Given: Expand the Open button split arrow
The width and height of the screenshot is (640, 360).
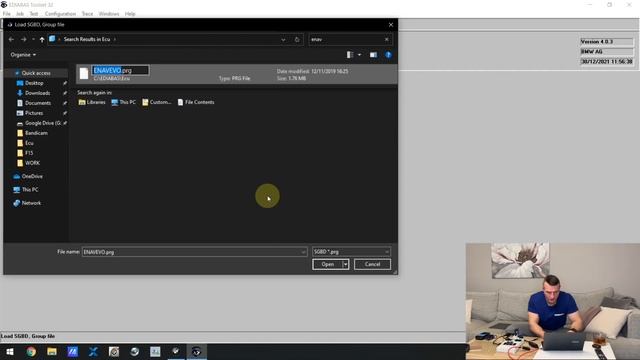Looking at the screenshot, I should coord(346,264).
